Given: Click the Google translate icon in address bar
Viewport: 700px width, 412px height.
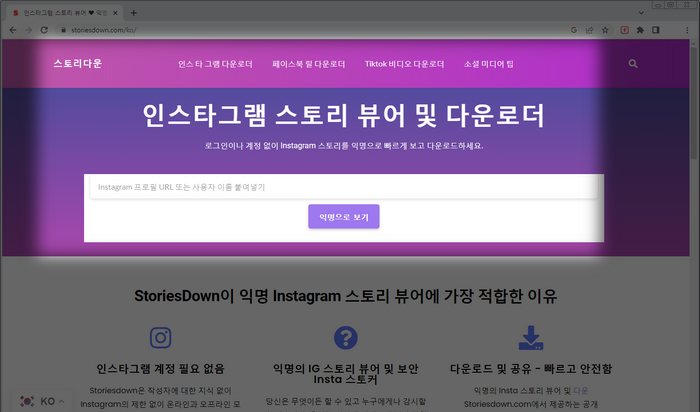Looking at the screenshot, I should 574,30.
